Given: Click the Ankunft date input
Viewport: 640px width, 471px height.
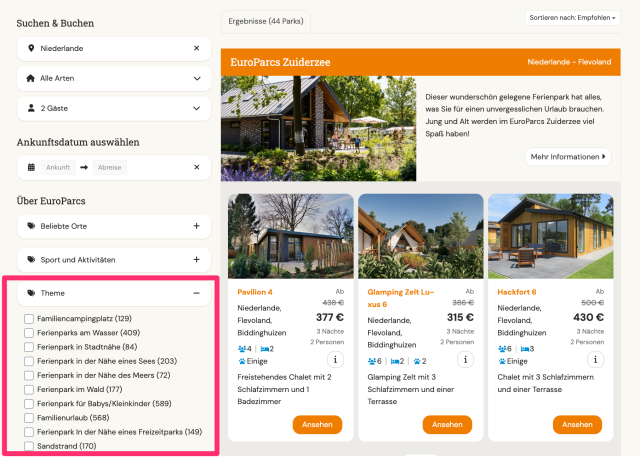Looking at the screenshot, I should 58,167.
